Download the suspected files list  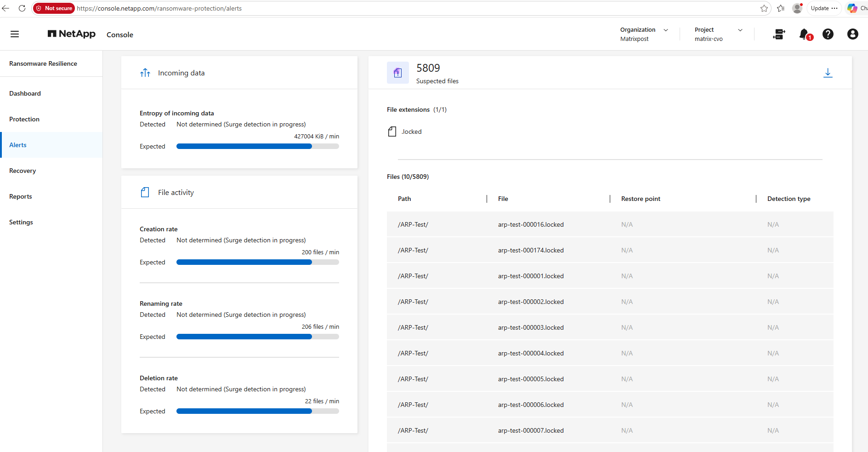coord(828,73)
